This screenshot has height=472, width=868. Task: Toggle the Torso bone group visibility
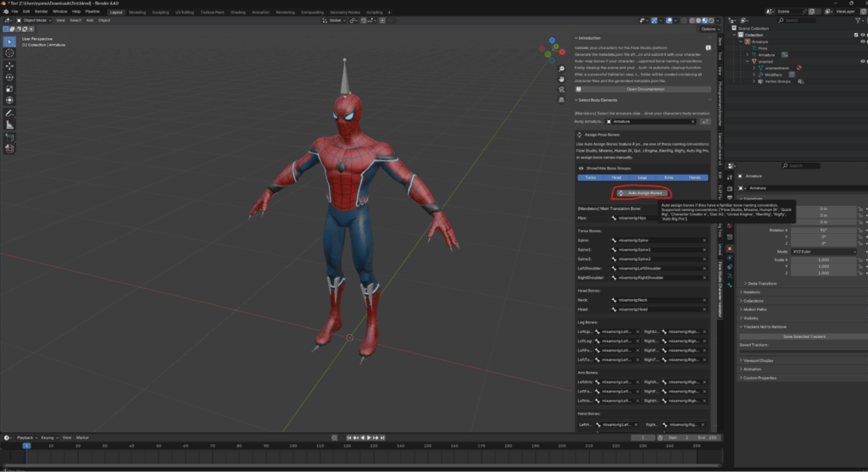590,177
